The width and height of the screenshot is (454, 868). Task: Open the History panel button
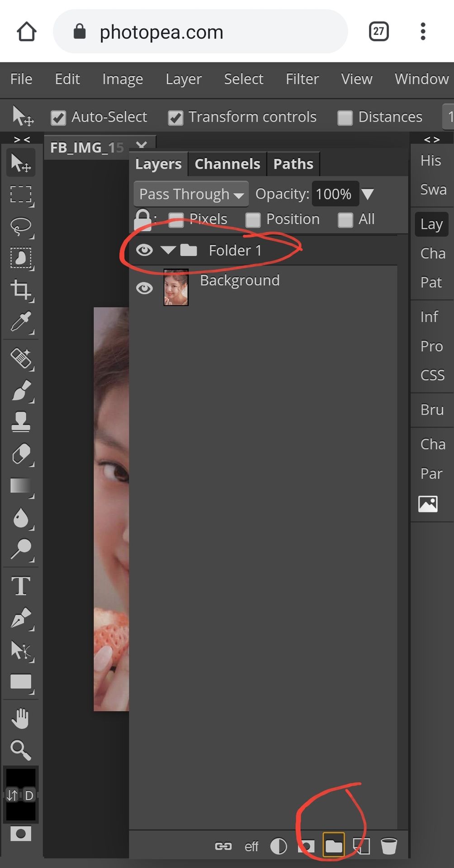[x=430, y=160]
